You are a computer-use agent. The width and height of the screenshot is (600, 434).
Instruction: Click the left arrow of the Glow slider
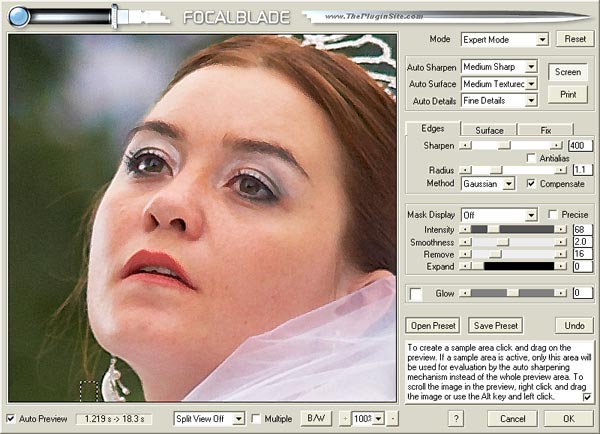[465, 293]
